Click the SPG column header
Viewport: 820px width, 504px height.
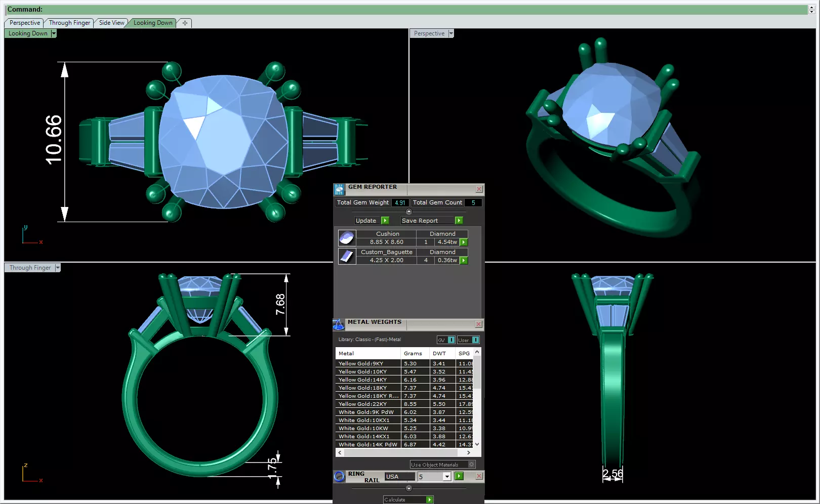tap(465, 353)
